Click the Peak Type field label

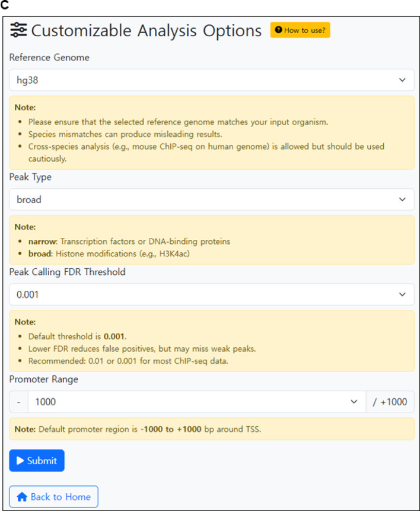(x=30, y=177)
